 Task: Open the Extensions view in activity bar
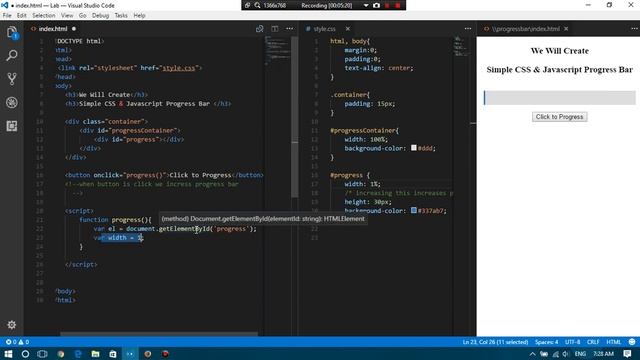pos(12,126)
